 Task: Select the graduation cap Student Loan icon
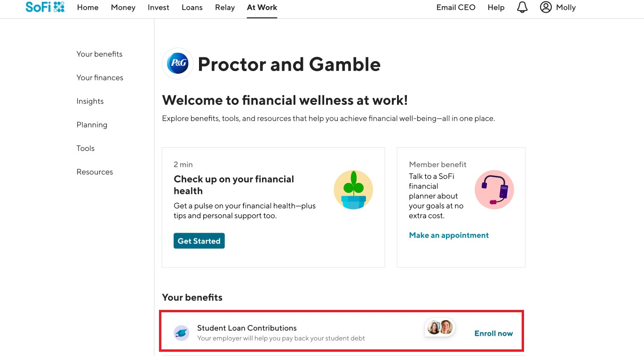[x=181, y=332]
